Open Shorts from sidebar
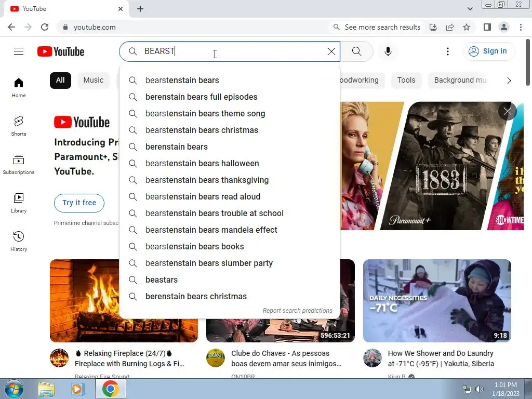Screen dimensions: 532x399 [x=19, y=126]
